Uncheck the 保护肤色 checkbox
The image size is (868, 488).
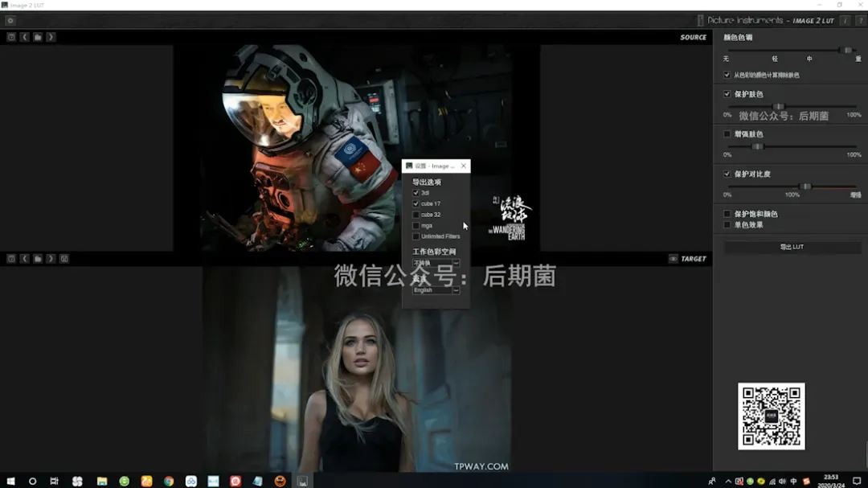(727, 94)
